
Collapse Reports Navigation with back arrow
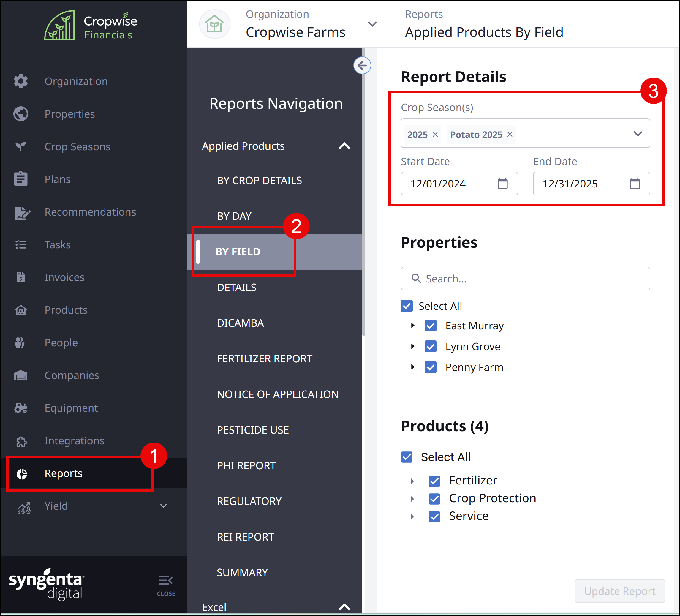click(362, 65)
